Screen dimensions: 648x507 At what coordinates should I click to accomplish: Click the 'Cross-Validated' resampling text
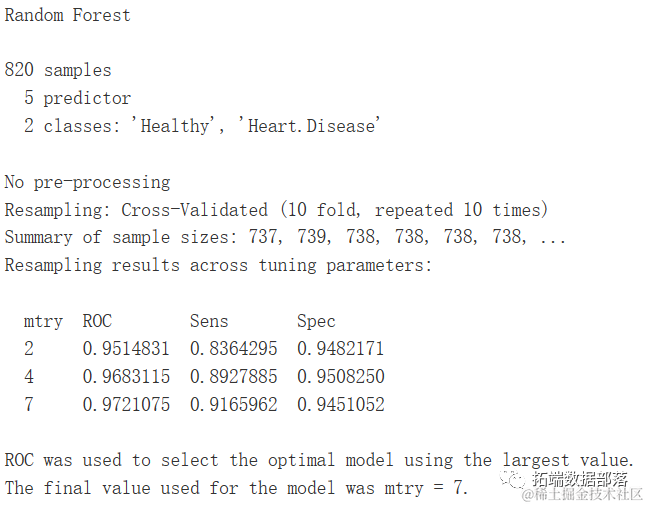click(x=194, y=210)
